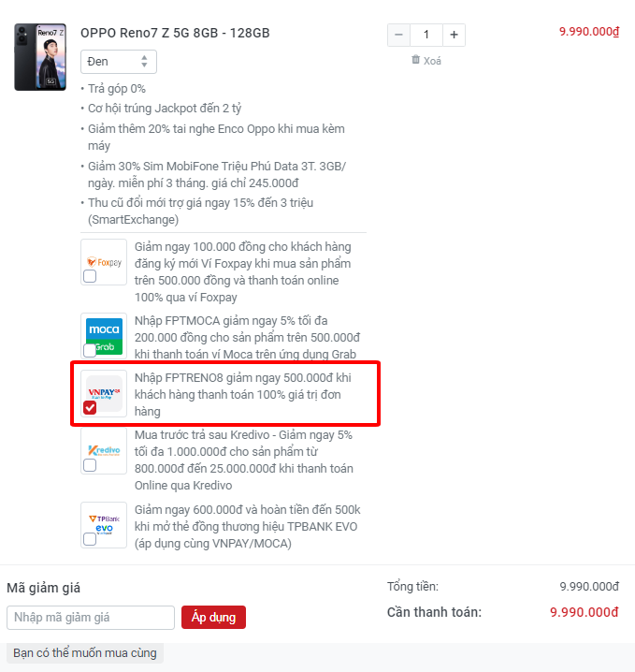Click the VNPAY logo icon
This screenshot has width=635, height=672.
[x=104, y=393]
